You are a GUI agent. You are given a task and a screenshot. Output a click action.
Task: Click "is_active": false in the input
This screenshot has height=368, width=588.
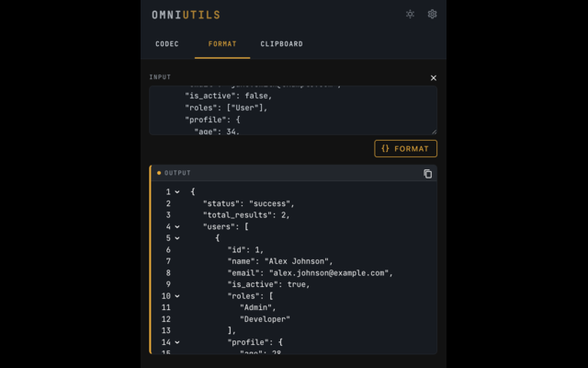229,96
